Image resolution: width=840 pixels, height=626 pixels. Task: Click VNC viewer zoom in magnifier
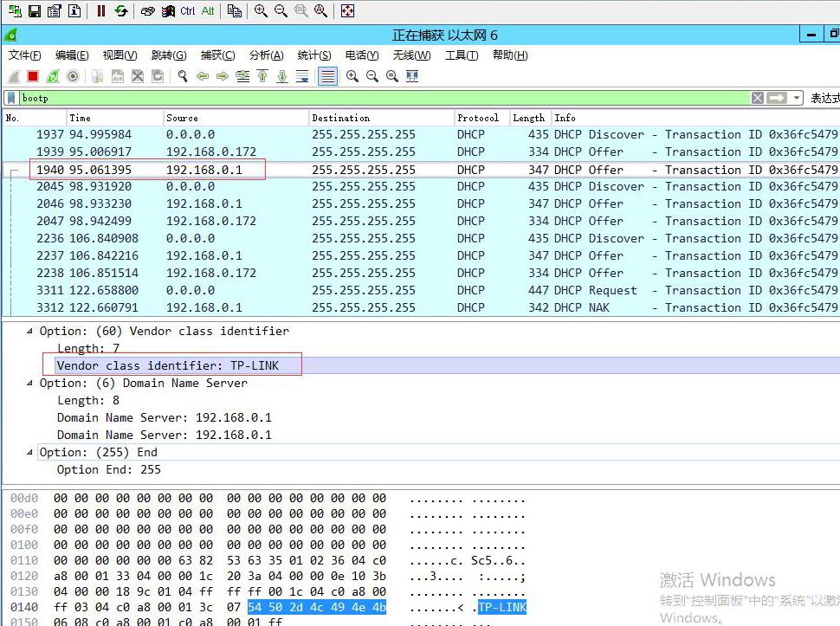[261, 10]
